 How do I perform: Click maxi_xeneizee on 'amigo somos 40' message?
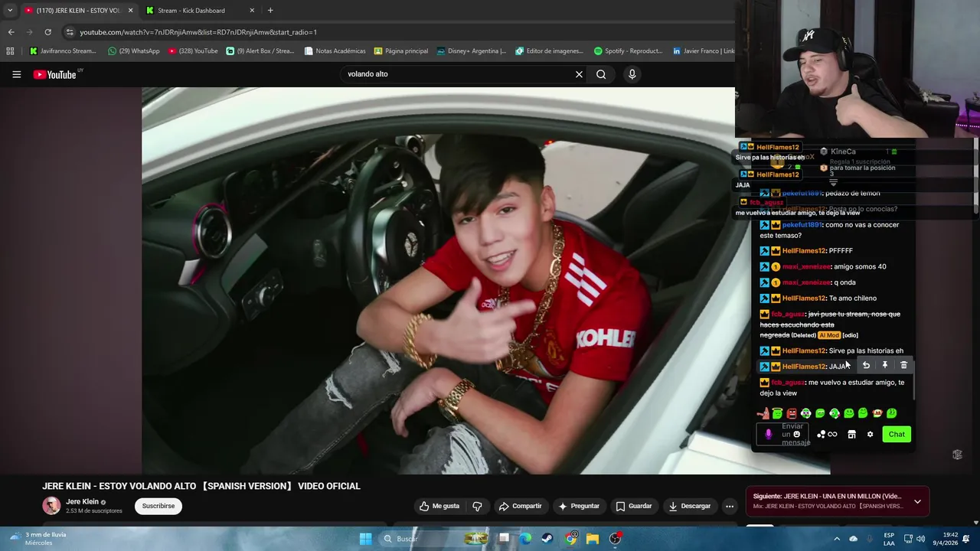coord(806,267)
